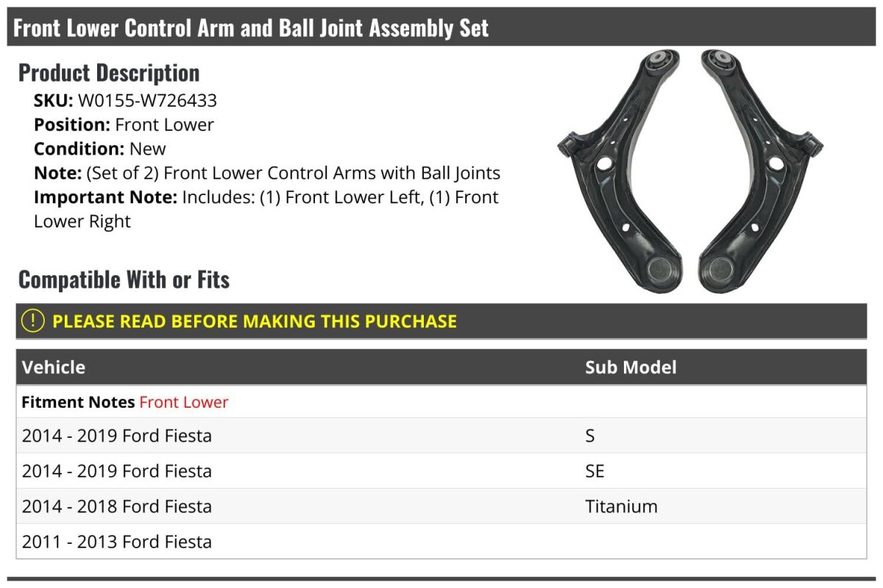Click the SE sub model cell
883x588 pixels.
595,471
